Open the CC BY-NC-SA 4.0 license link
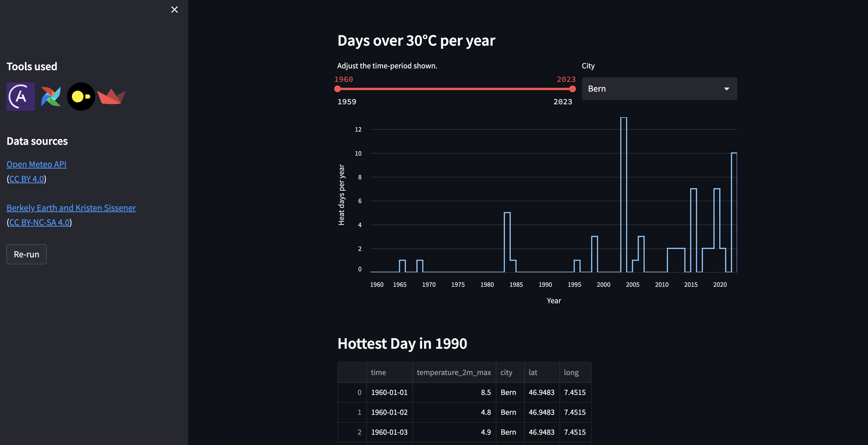The image size is (868, 445). click(39, 222)
